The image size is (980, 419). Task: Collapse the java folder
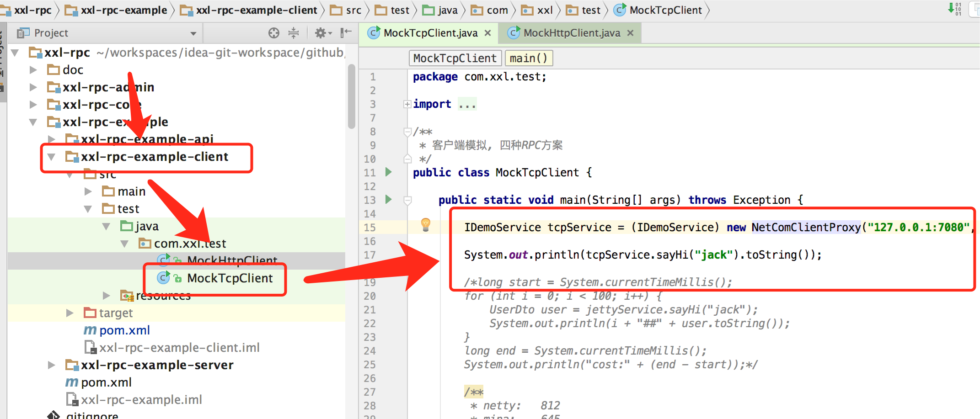pyautogui.click(x=106, y=226)
